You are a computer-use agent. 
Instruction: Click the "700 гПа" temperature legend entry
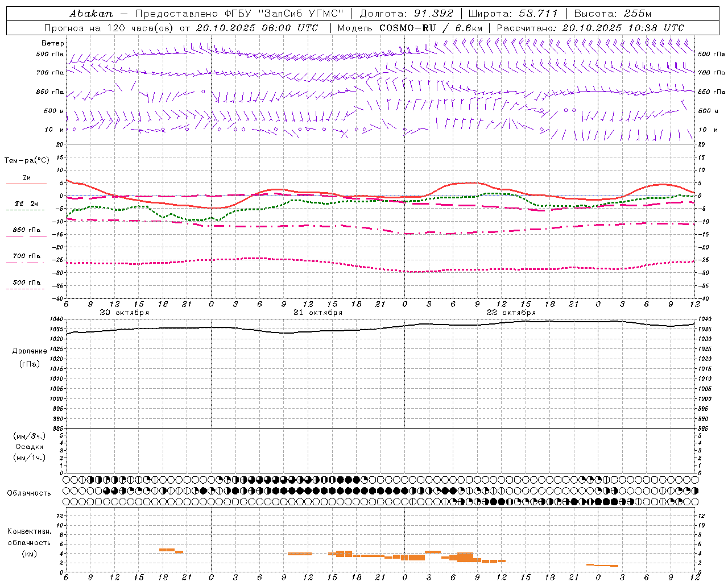pyautogui.click(x=27, y=256)
